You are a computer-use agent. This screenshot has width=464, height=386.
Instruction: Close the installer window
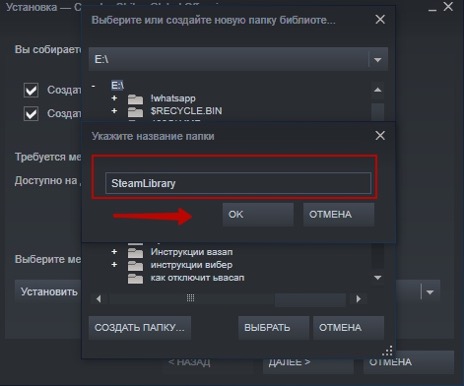pyautogui.click(x=448, y=6)
